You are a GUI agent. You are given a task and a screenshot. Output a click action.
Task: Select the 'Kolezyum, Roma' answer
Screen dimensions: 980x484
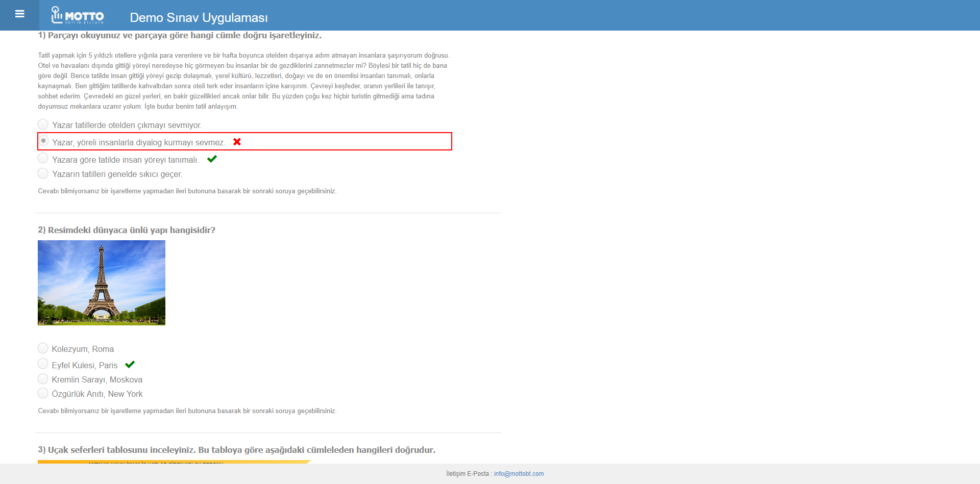[43, 348]
